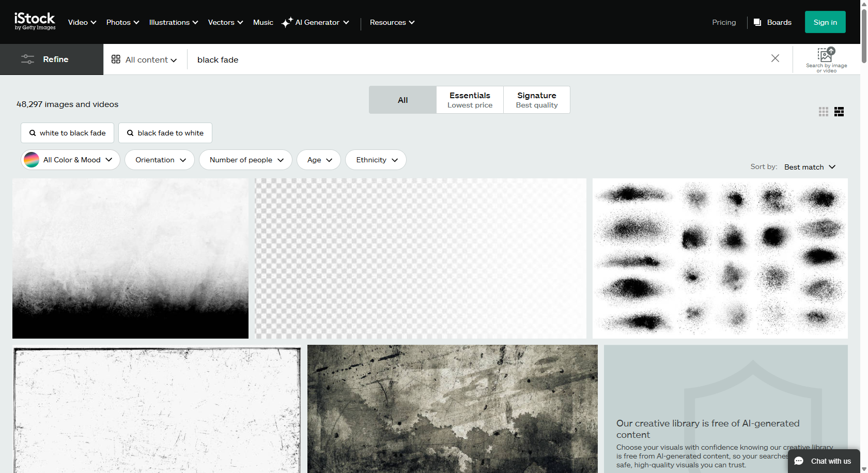Viewport: 868px width, 473px height.
Task: Select the Essentials Lowest price tab
Action: click(x=470, y=100)
